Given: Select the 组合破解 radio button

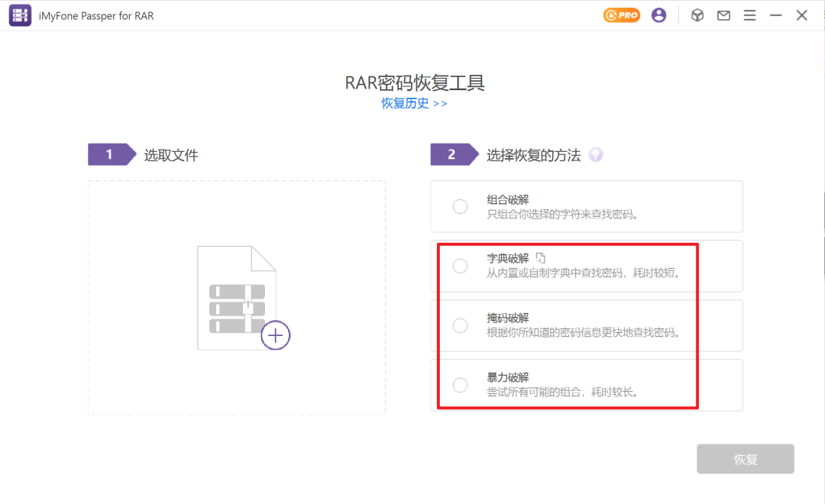Looking at the screenshot, I should click(x=460, y=206).
